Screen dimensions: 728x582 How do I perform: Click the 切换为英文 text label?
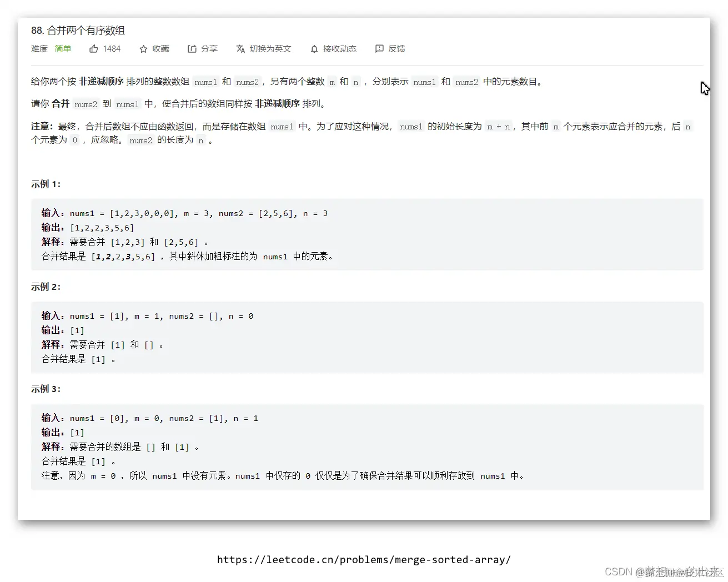(x=270, y=49)
